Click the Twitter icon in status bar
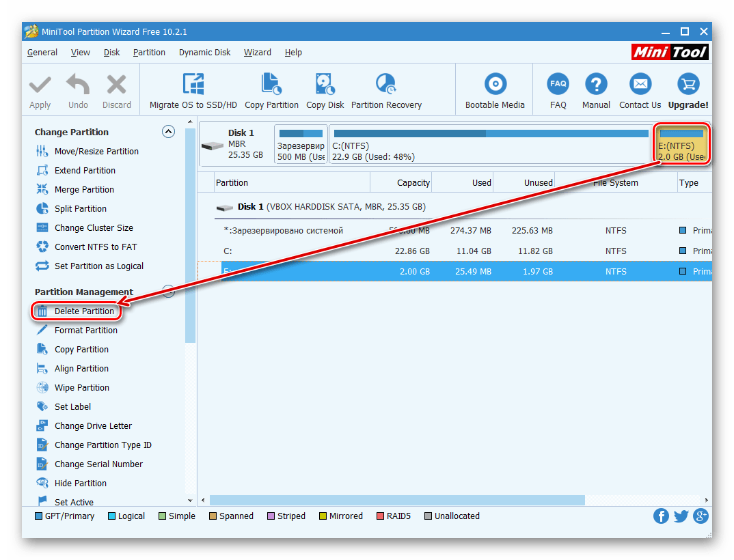Viewport: 734px width, 560px height. pos(681,516)
